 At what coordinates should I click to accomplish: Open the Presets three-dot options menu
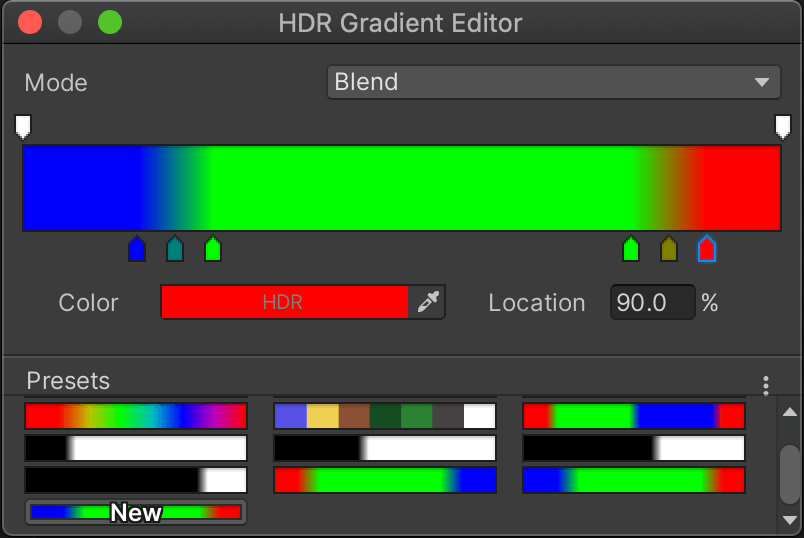pos(765,385)
